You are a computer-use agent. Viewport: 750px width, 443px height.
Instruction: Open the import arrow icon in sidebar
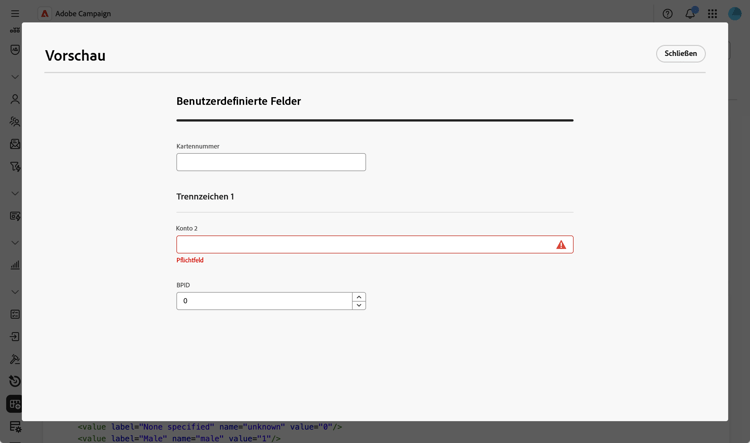pos(15,336)
